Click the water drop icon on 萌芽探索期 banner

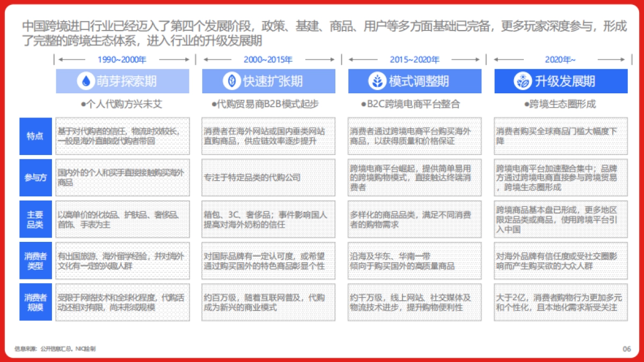pyautogui.click(x=85, y=81)
